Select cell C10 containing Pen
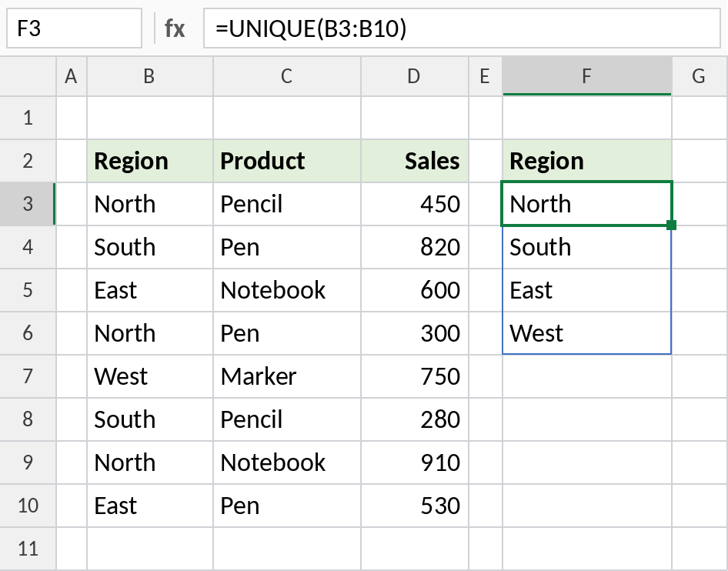The width and height of the screenshot is (728, 571). tap(287, 506)
